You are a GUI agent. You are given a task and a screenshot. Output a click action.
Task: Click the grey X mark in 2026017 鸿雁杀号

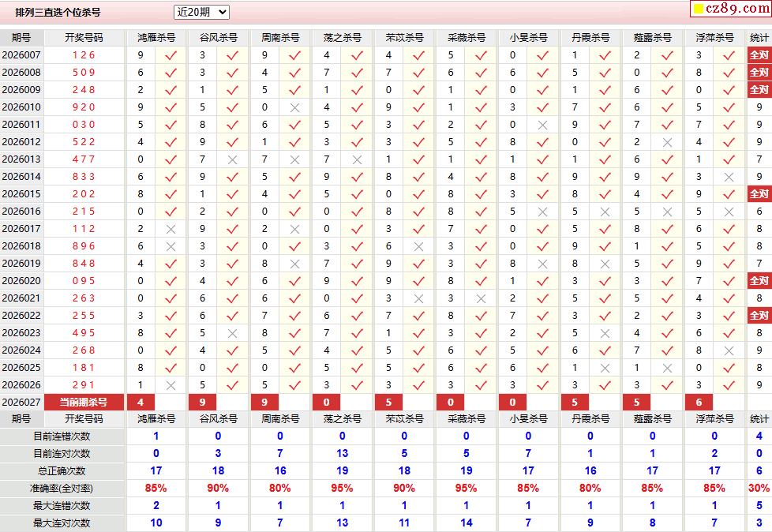click(171, 229)
